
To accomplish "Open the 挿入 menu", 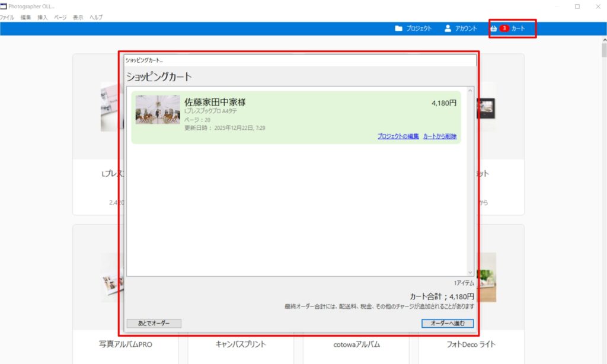I will click(43, 17).
